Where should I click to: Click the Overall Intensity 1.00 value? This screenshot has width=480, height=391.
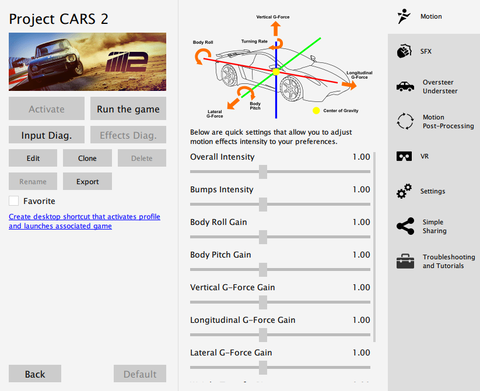361,157
